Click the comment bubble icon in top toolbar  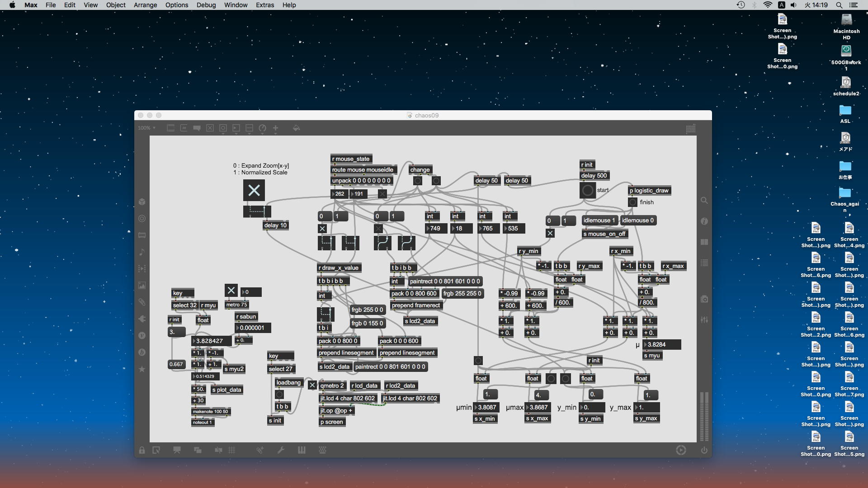click(197, 128)
